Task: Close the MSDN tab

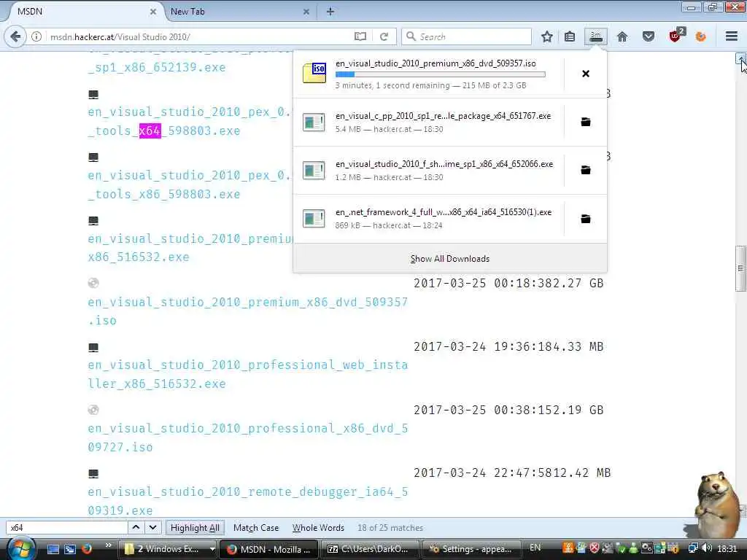Action: 153,12
